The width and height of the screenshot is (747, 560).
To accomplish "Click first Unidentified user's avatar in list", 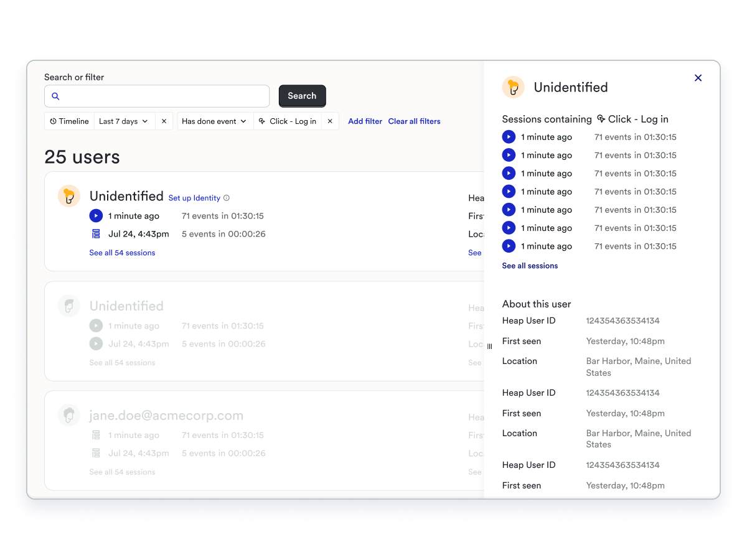I will click(69, 196).
